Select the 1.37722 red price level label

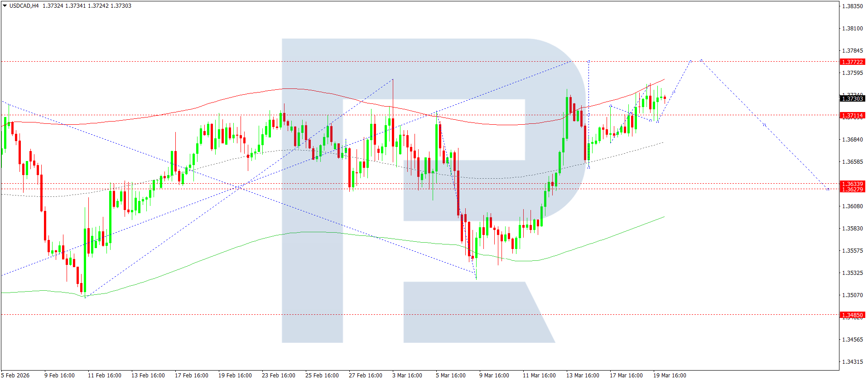[852, 62]
